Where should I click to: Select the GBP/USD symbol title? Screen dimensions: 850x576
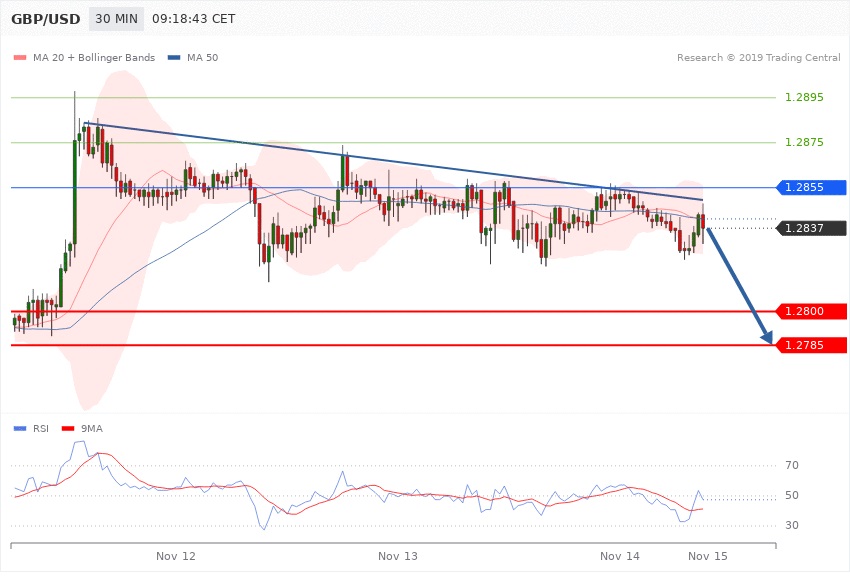pyautogui.click(x=46, y=20)
